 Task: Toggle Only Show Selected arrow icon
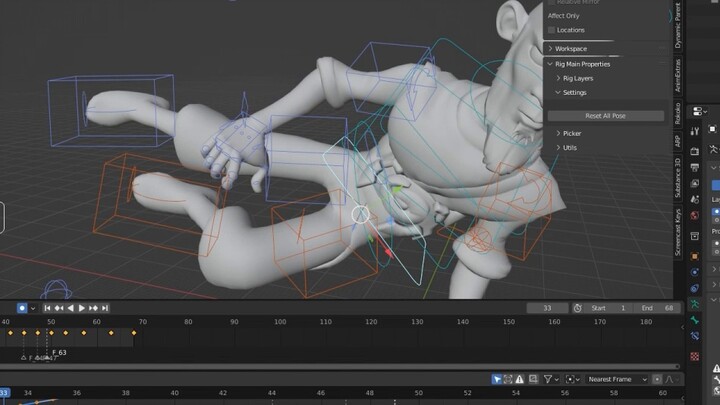[496, 379]
